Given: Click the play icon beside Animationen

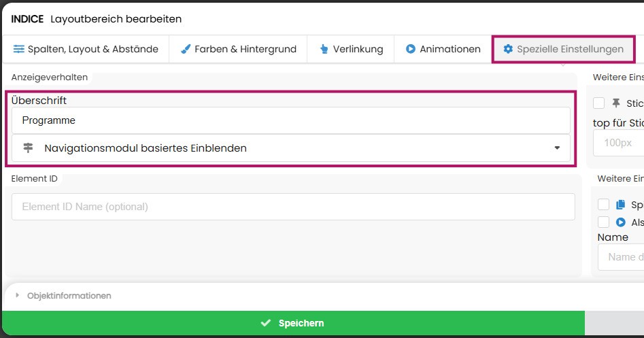Looking at the screenshot, I should pos(411,49).
